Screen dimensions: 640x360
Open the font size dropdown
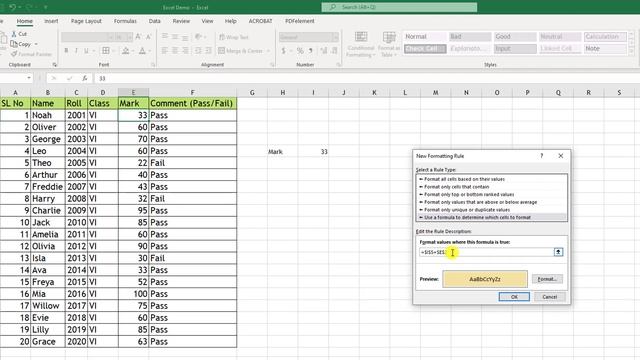click(129, 37)
